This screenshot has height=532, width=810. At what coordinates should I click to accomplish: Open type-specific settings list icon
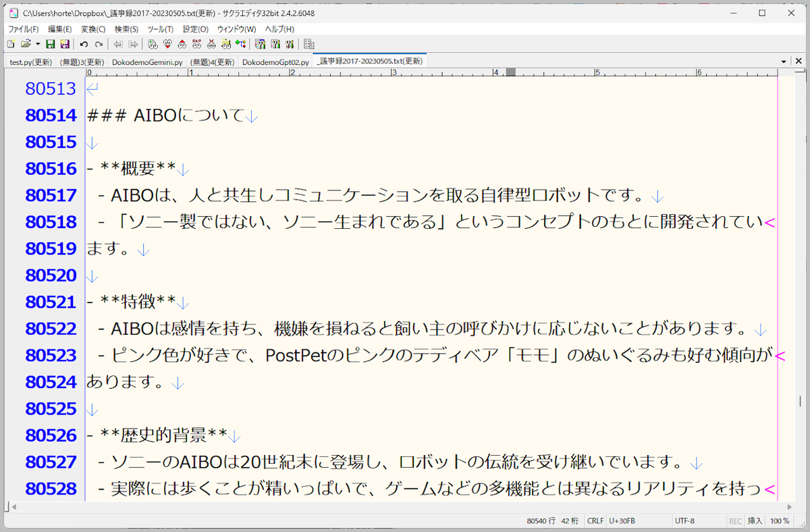coord(260,44)
